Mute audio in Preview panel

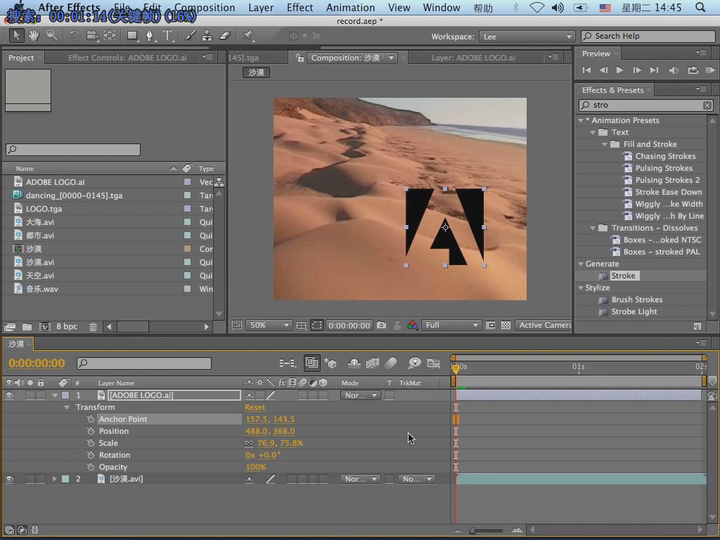(674, 70)
